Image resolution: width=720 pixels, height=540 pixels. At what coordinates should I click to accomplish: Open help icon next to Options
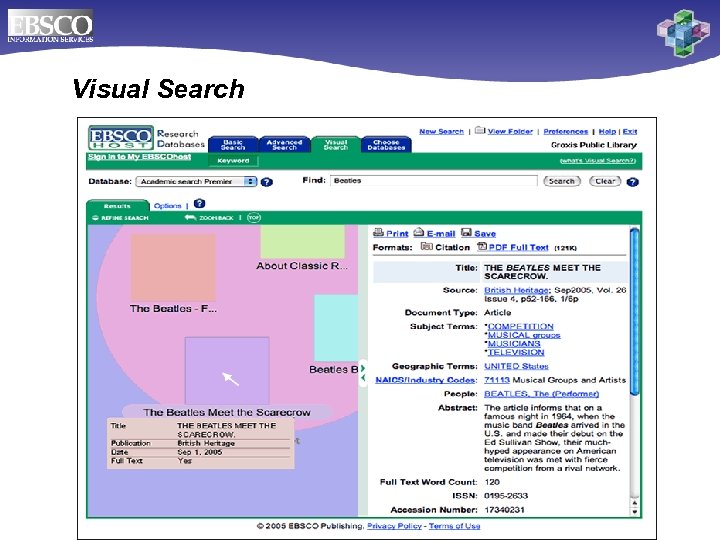point(199,203)
